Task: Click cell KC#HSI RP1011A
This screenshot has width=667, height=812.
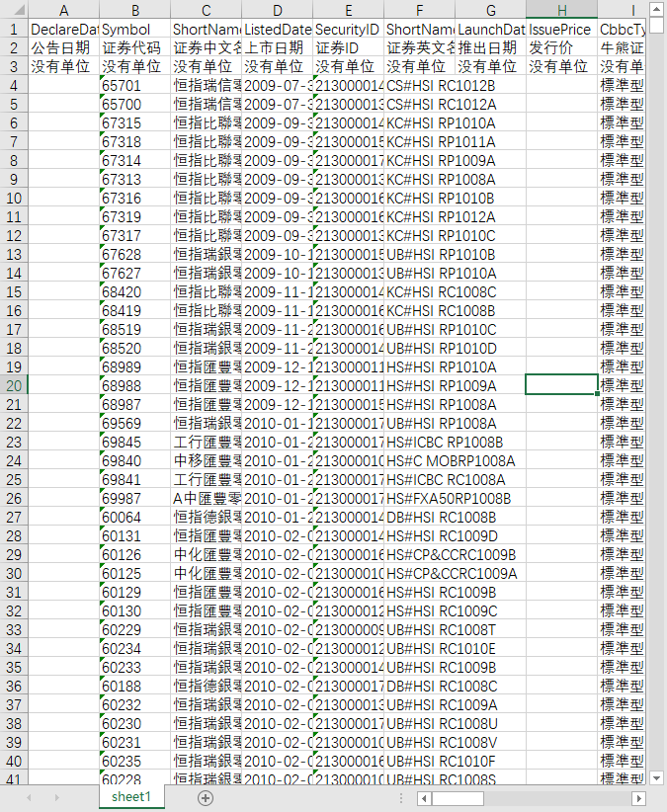Action: 441,141
